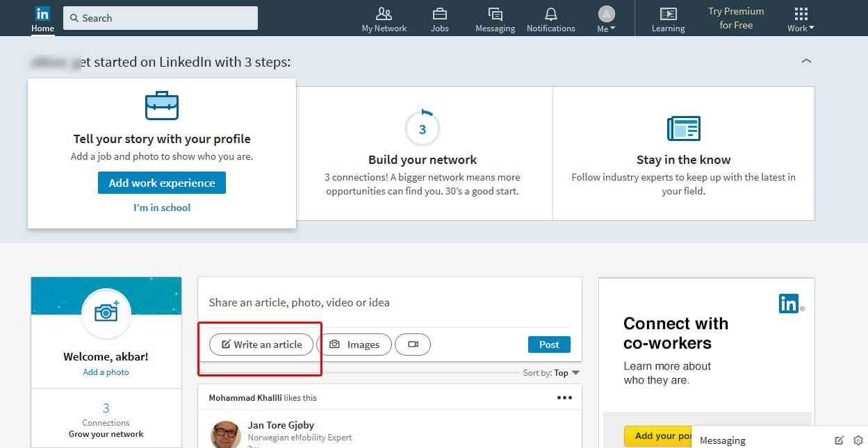Collapse the get started steps panel

point(806,62)
